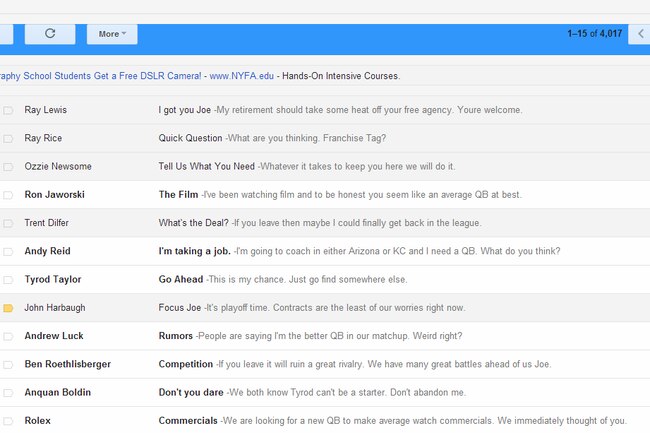
Task: Select subject 'Focus Joe'
Action: point(179,307)
